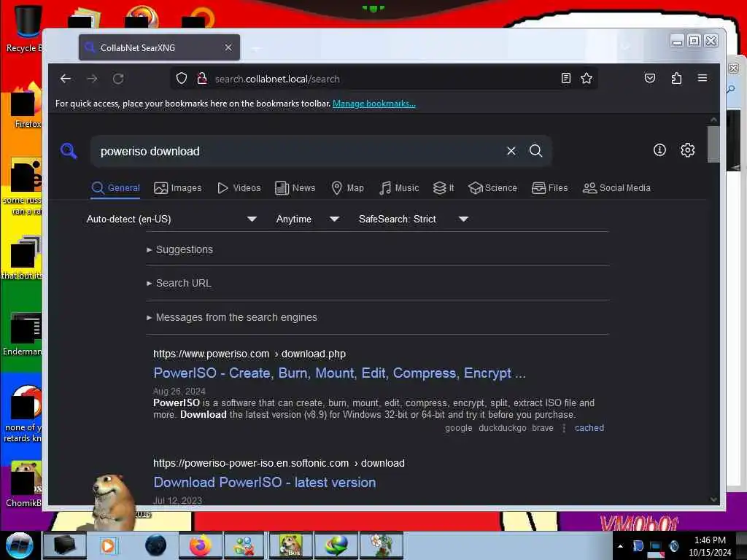Switch to the Files tab
Image resolution: width=747 pixels, height=560 pixels.
[x=550, y=187]
